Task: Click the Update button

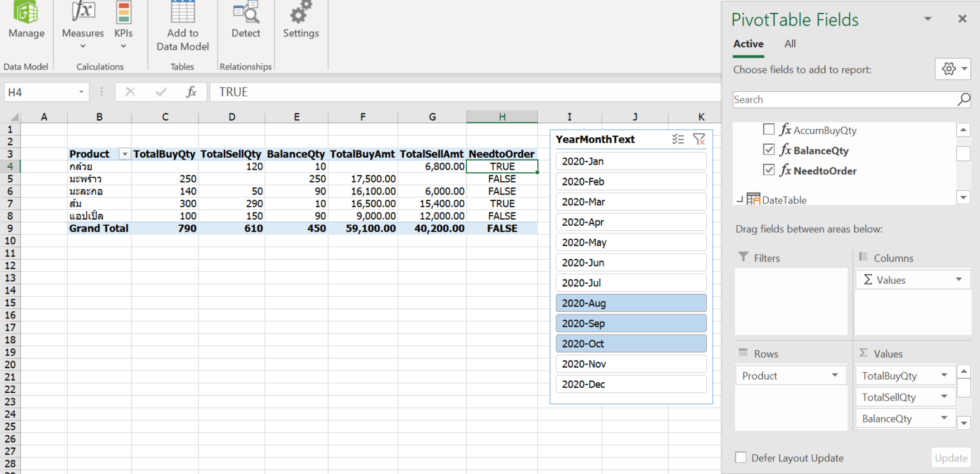Action: (x=951, y=457)
